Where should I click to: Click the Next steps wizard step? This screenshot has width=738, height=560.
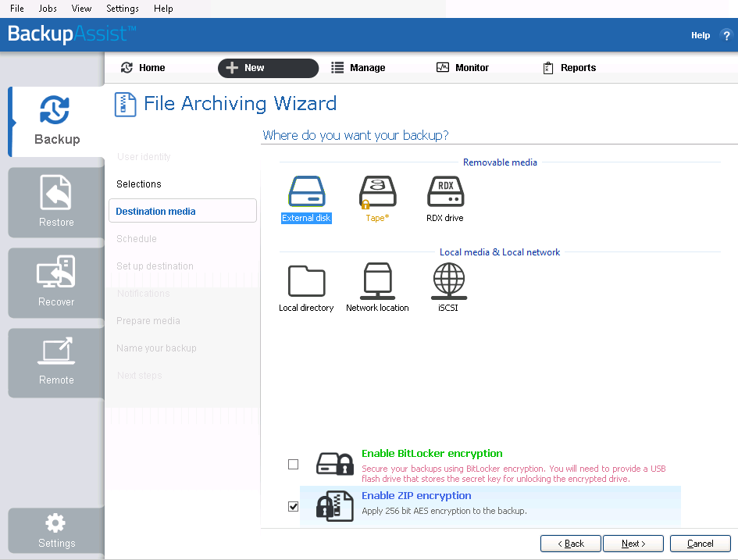coord(139,375)
